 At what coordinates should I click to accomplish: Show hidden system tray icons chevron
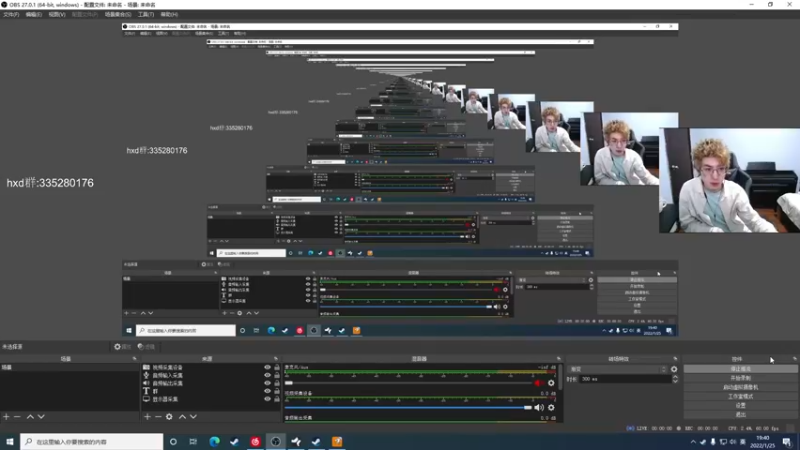point(693,442)
